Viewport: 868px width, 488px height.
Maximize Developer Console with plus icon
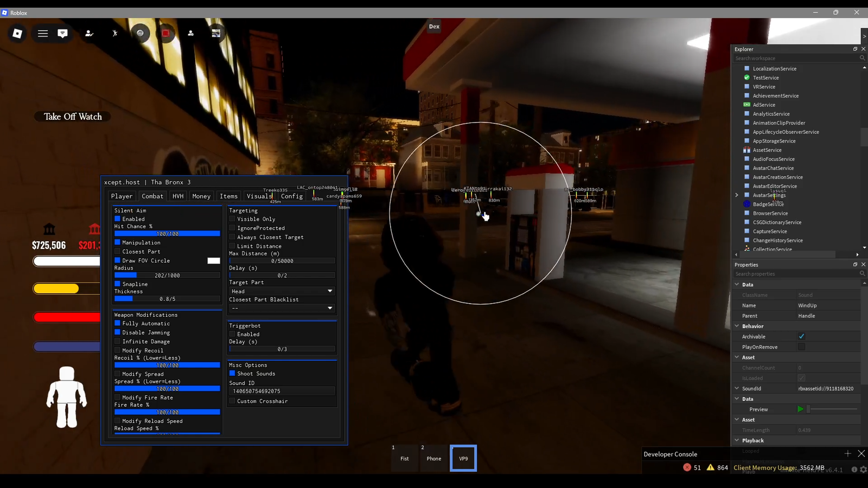[x=848, y=453]
